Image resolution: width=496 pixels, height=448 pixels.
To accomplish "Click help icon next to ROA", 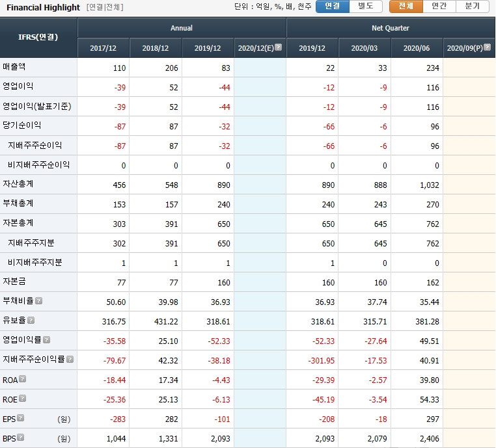I will 23,379.
